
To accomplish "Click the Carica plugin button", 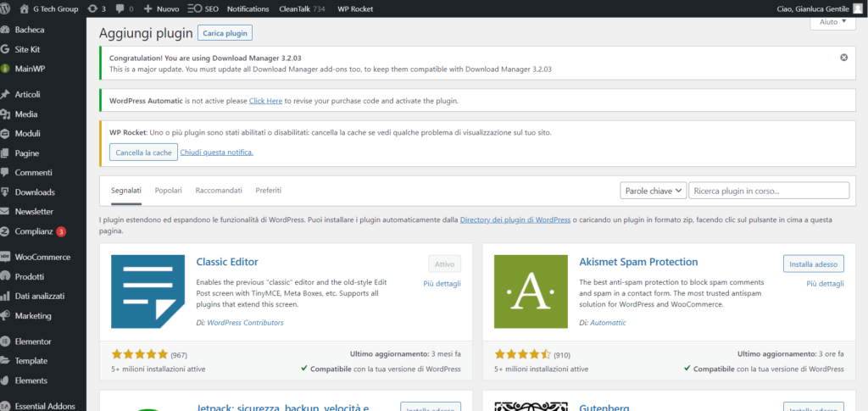I will [225, 33].
